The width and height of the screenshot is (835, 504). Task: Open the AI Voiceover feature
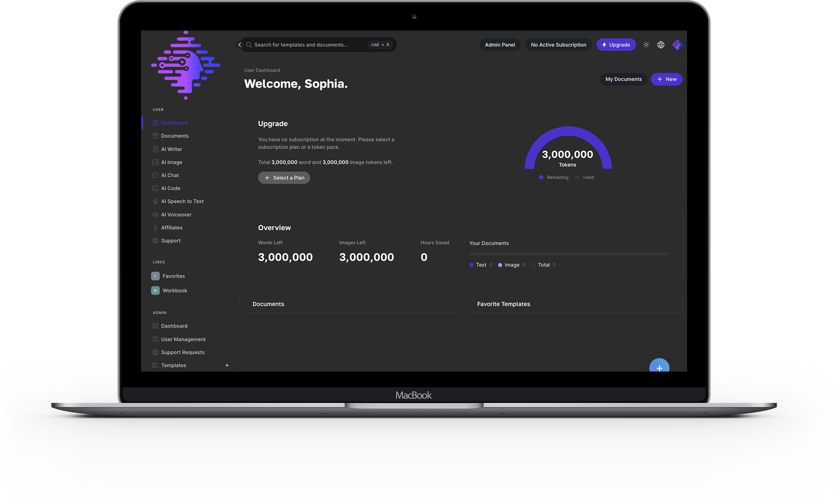[x=176, y=214]
